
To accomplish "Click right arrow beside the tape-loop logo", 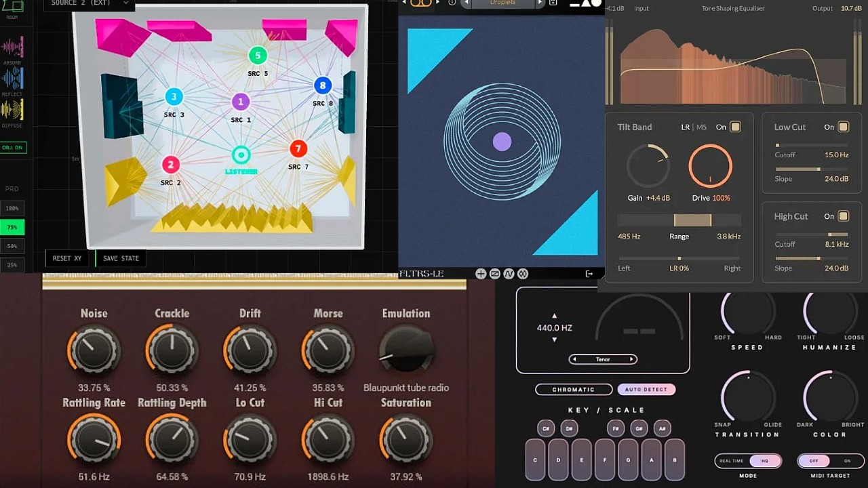I will pyautogui.click(x=438, y=3).
